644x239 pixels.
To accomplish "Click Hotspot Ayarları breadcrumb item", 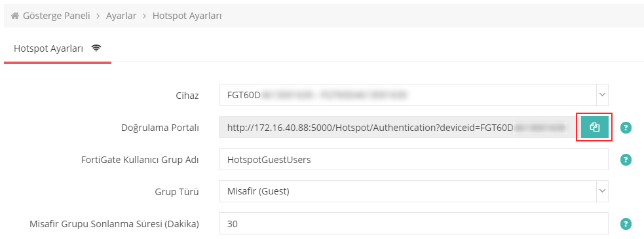I will 187,16.
